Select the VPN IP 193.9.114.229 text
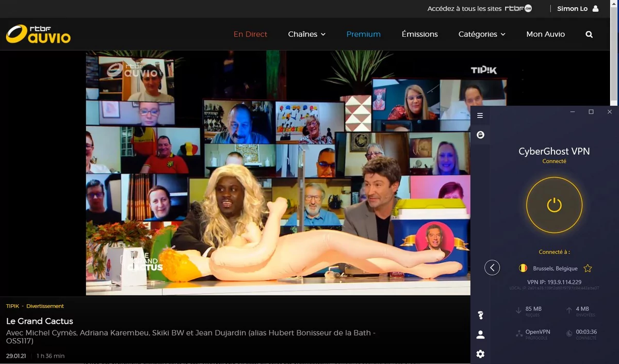Screen dimensions: 619x364 click(x=554, y=282)
